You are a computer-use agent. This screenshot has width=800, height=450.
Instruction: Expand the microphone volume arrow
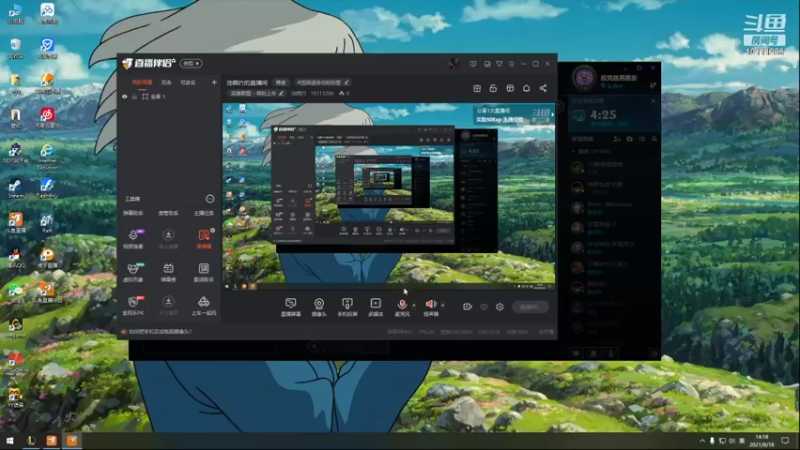pos(414,305)
